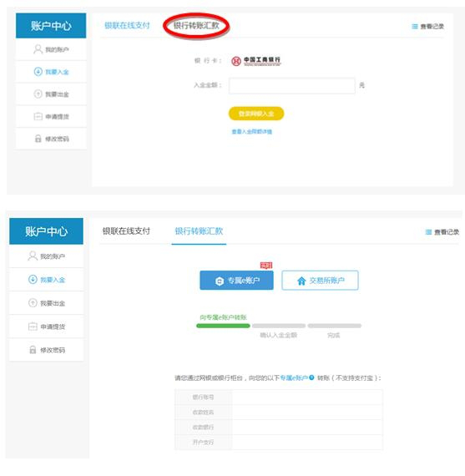Select the blue 专属e账户 button
The height and width of the screenshot is (476, 465).
coord(236,281)
